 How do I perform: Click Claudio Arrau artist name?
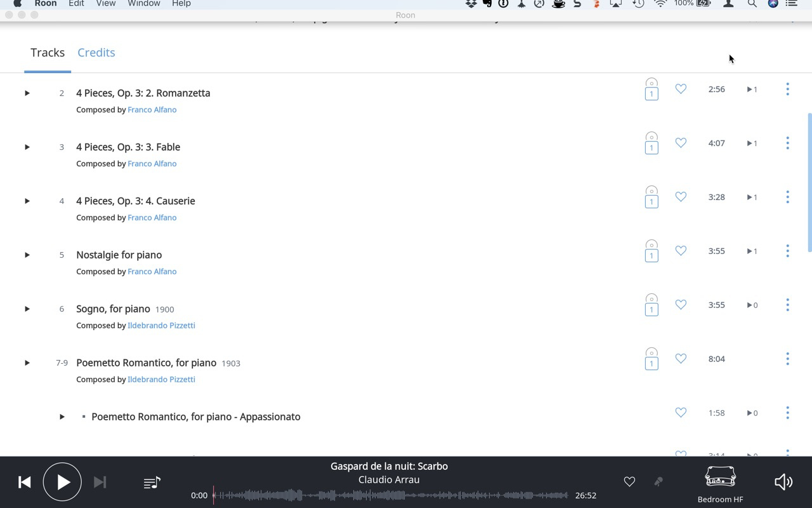(389, 479)
